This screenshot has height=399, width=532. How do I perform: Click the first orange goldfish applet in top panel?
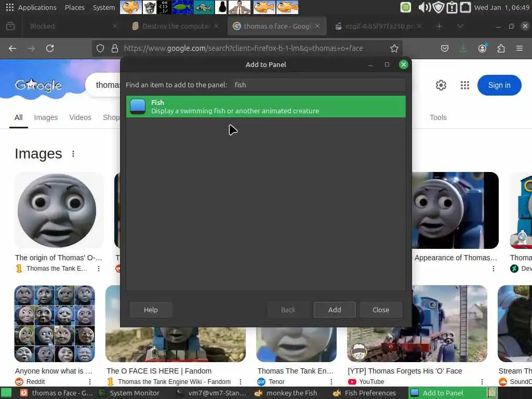130,7
